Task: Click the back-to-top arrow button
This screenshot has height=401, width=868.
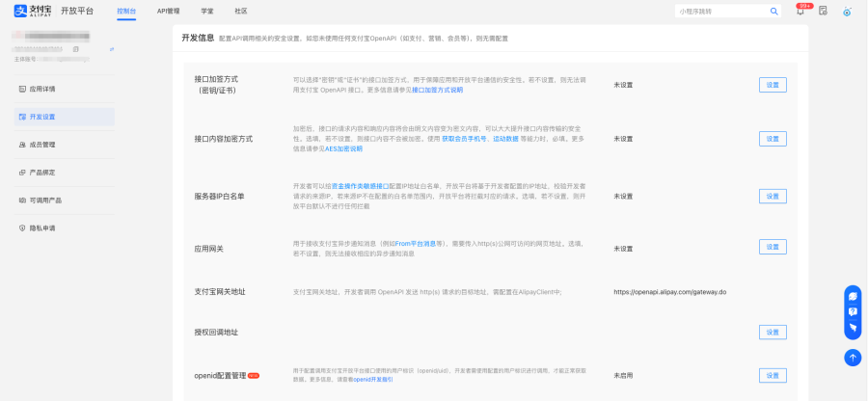Action: pos(853,358)
